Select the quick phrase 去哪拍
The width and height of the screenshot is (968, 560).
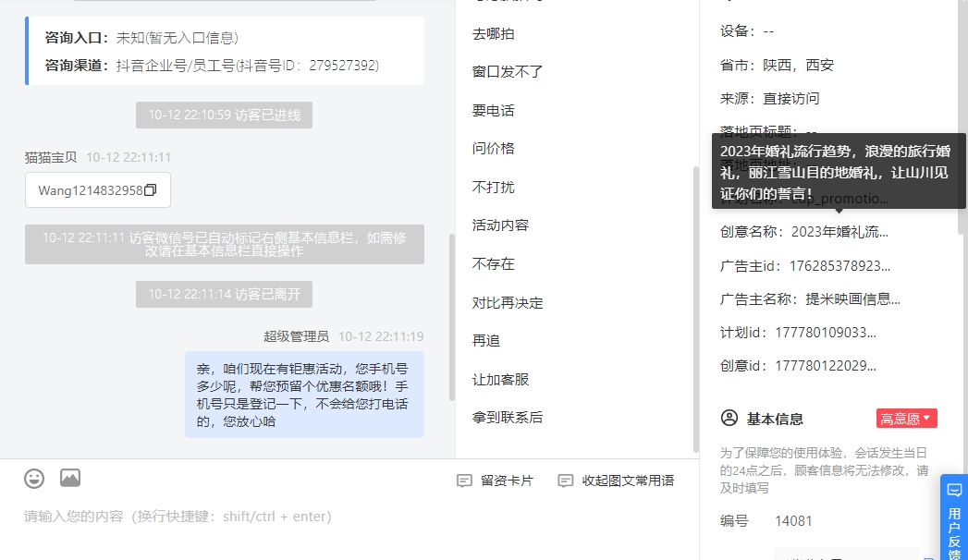point(494,34)
